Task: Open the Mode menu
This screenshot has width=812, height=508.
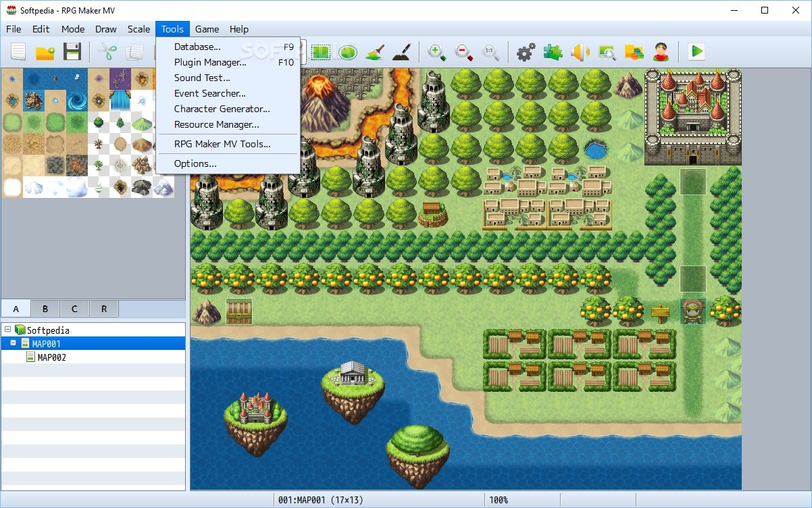Action: pos(73,29)
